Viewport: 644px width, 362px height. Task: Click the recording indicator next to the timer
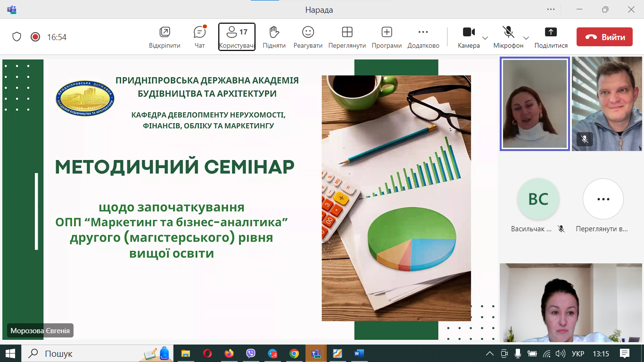coord(35,37)
